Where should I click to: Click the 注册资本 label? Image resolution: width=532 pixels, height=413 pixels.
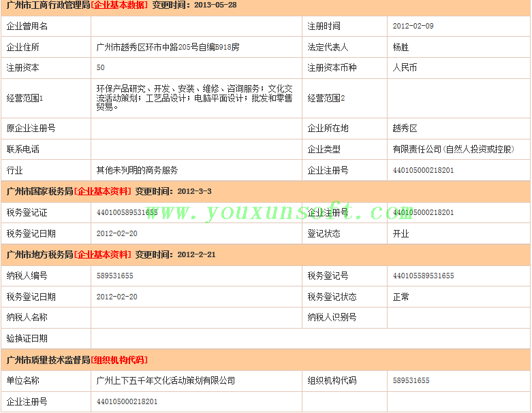pos(22,67)
